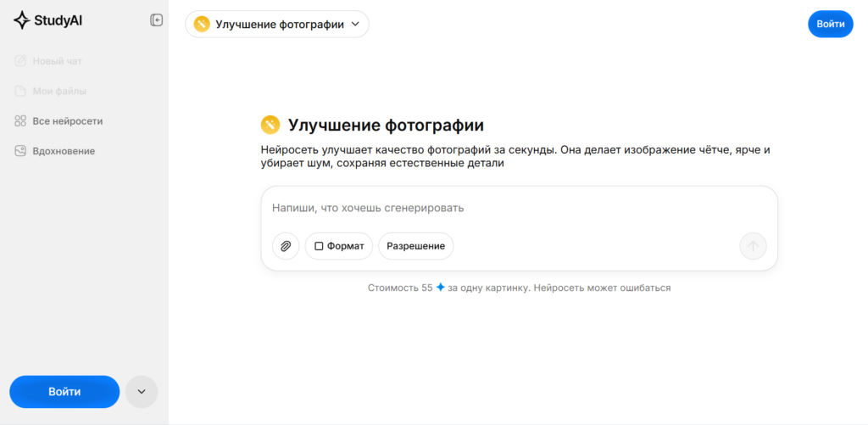Click the Вдохновение image icon
Viewport: 868px width, 425px height.
tap(20, 151)
